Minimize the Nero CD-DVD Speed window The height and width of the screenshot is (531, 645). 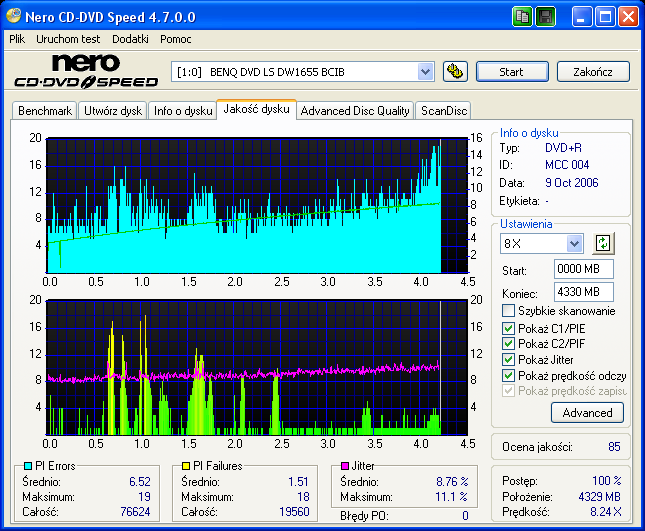[x=582, y=17]
